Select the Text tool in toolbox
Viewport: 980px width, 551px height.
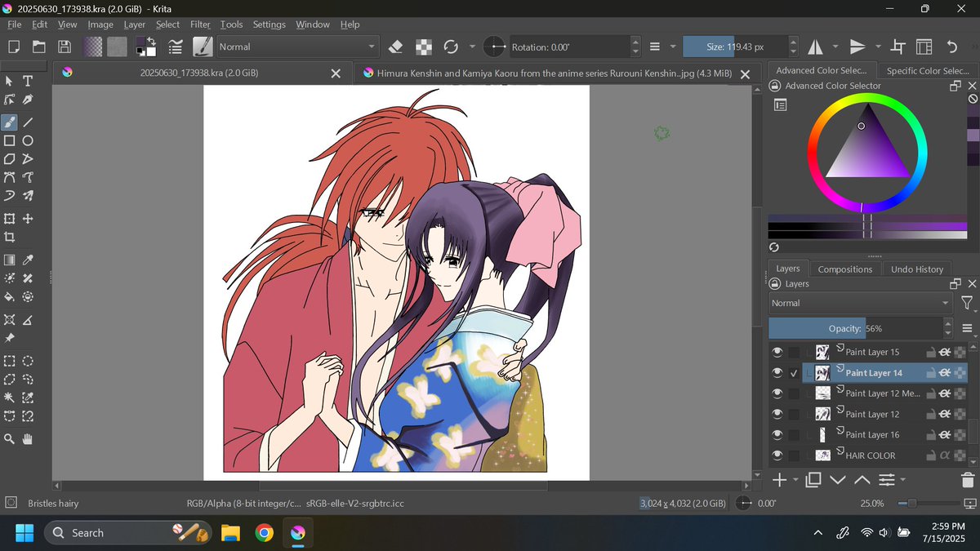click(x=28, y=81)
